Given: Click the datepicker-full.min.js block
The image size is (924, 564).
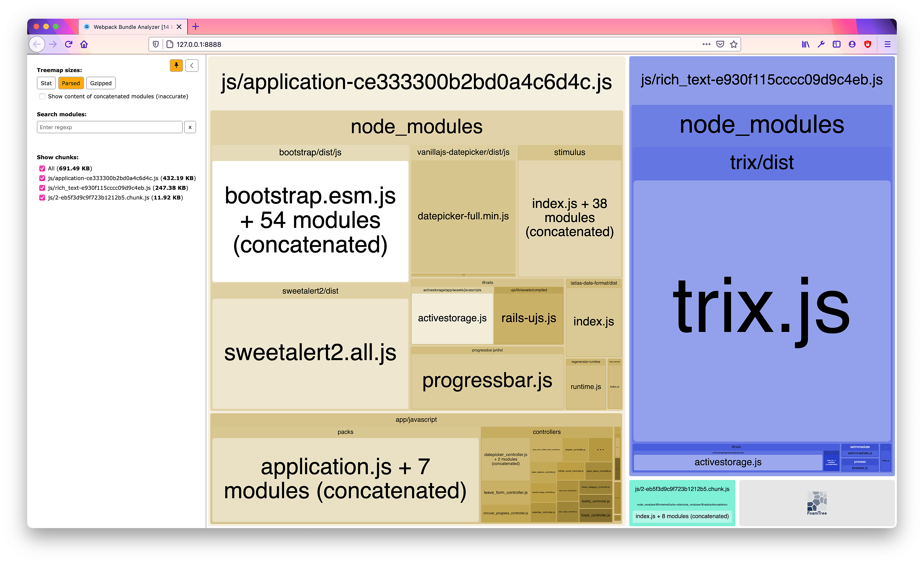Looking at the screenshot, I should pyautogui.click(x=463, y=216).
